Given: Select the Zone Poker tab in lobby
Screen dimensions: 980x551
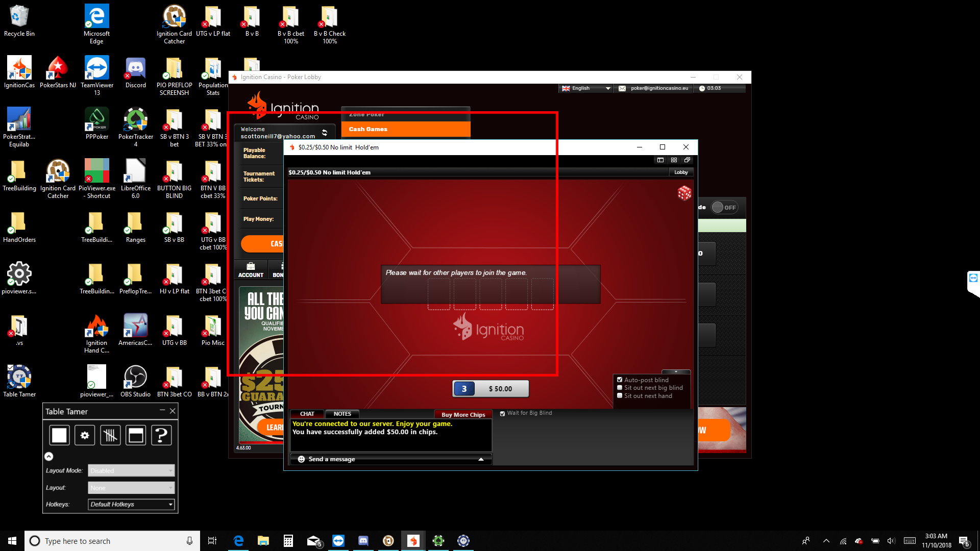Looking at the screenshot, I should click(406, 114).
